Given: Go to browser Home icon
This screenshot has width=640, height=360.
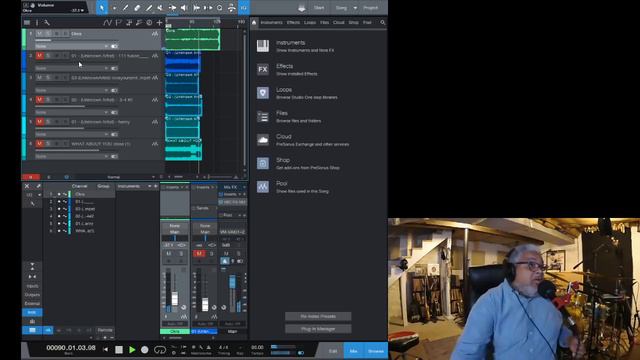Looking at the screenshot, I should (254, 22).
